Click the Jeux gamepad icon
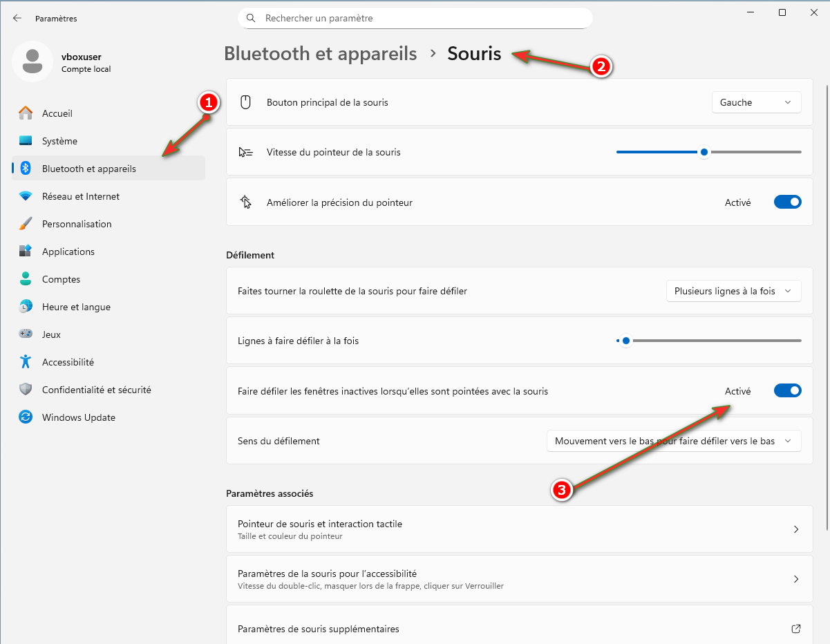 (x=26, y=334)
